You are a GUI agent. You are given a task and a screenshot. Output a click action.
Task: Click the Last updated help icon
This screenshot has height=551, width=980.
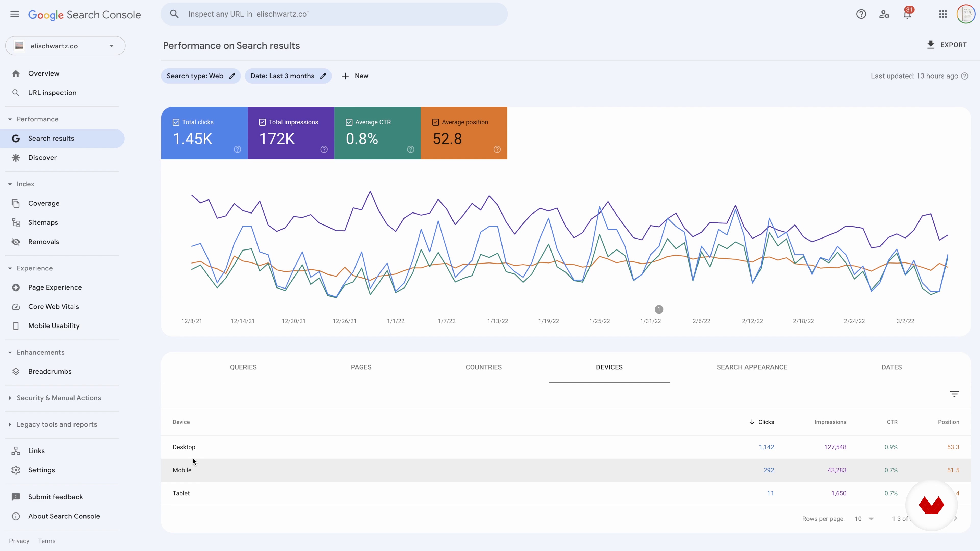pyautogui.click(x=965, y=76)
